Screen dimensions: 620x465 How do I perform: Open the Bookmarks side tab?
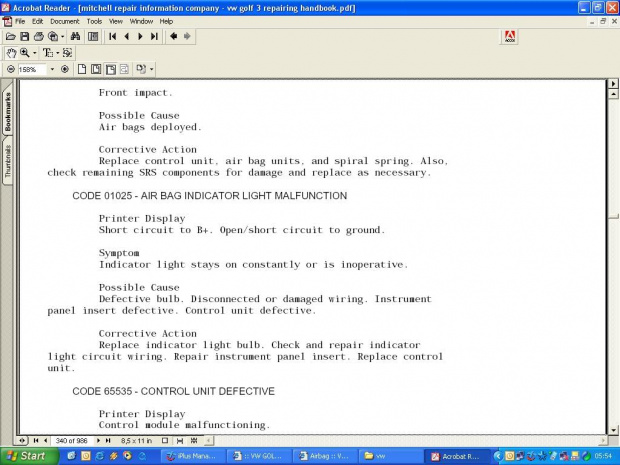tap(7, 111)
